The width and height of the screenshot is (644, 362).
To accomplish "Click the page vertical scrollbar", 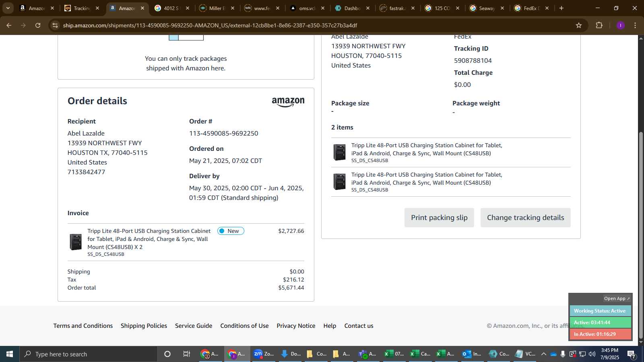I will tap(641, 235).
